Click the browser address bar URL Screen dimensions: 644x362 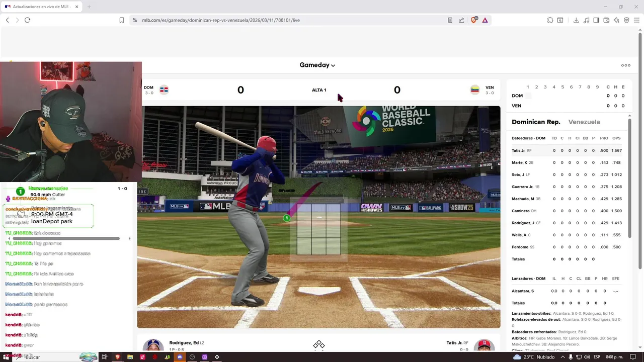pyautogui.click(x=221, y=20)
